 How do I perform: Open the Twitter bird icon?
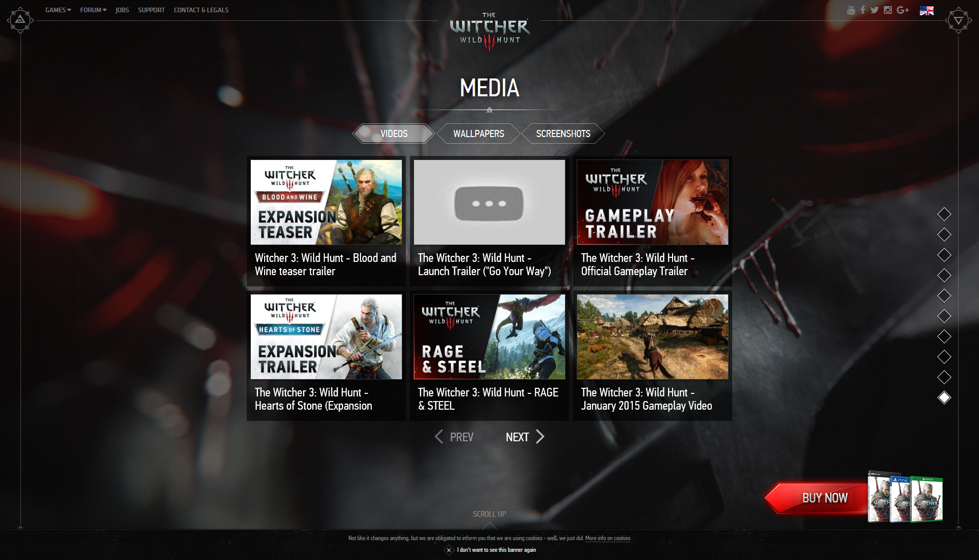tap(874, 10)
